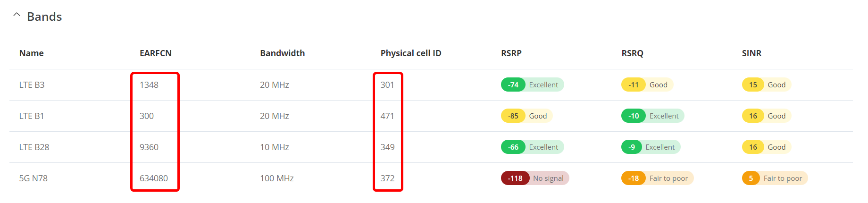Select the LTE B1 row name

[32, 116]
